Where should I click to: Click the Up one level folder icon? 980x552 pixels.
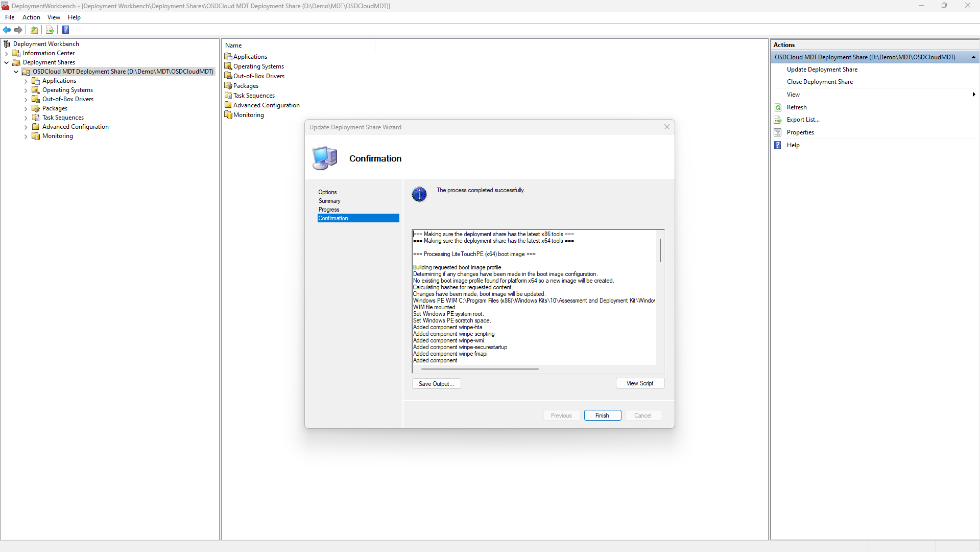tap(34, 30)
